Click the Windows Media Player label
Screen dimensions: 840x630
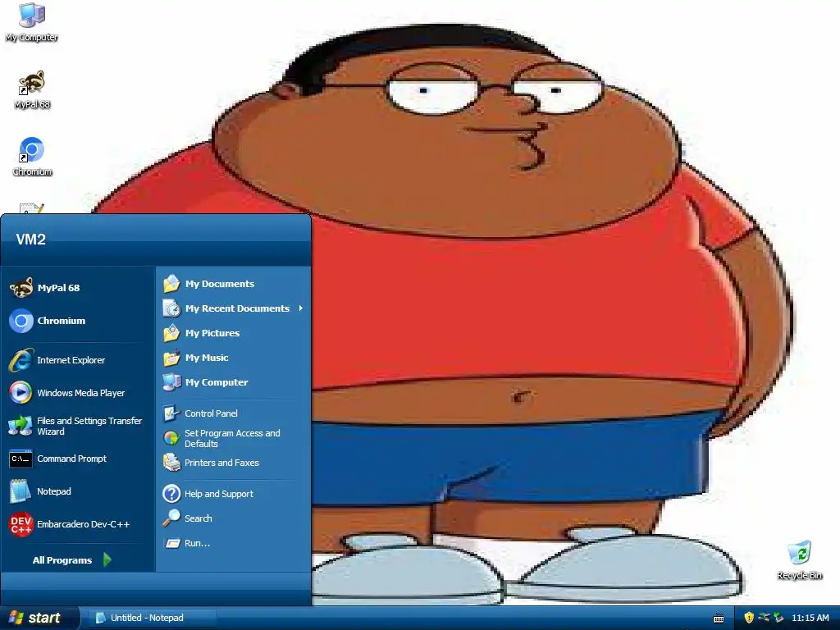[81, 393]
